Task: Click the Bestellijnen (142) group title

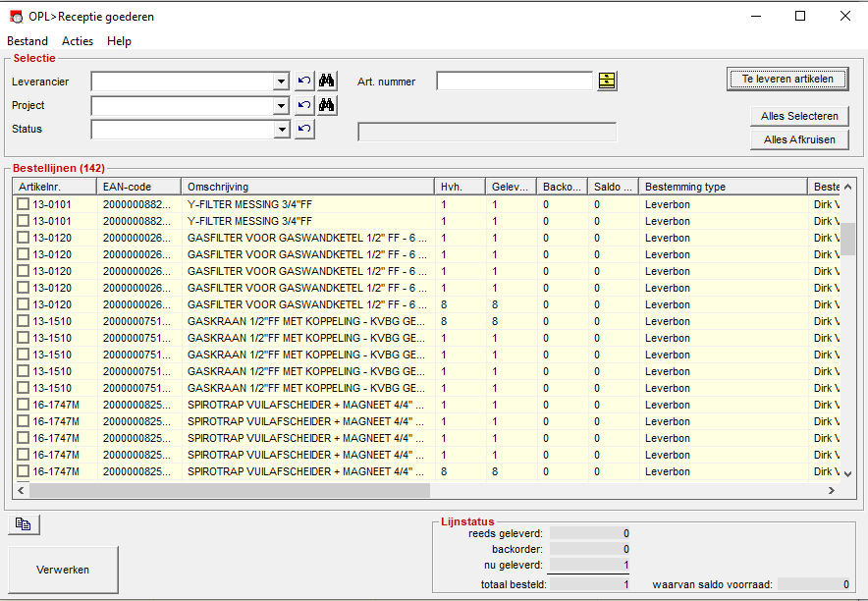Action: click(59, 168)
